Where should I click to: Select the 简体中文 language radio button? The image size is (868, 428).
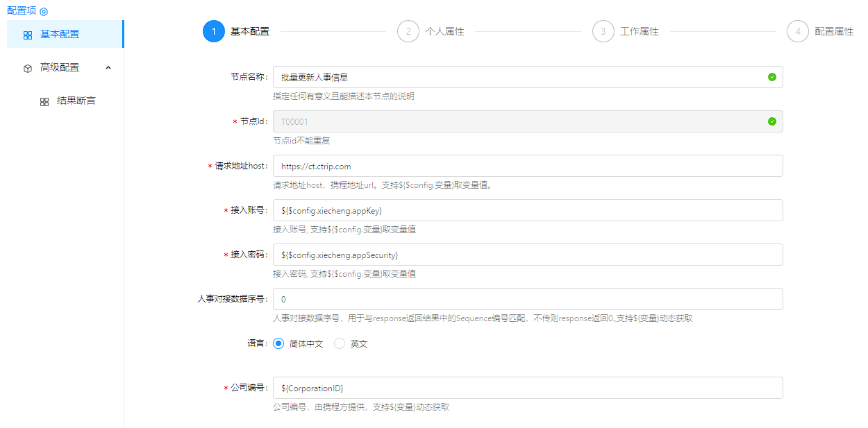coord(279,343)
